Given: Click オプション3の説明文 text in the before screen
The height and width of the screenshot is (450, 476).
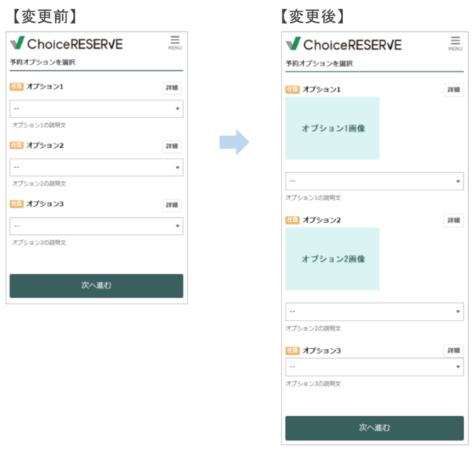Looking at the screenshot, I should (x=39, y=242).
